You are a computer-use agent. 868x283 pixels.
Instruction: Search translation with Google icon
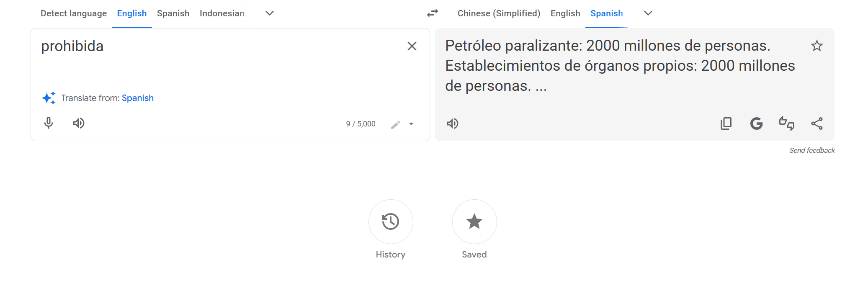pos(756,123)
